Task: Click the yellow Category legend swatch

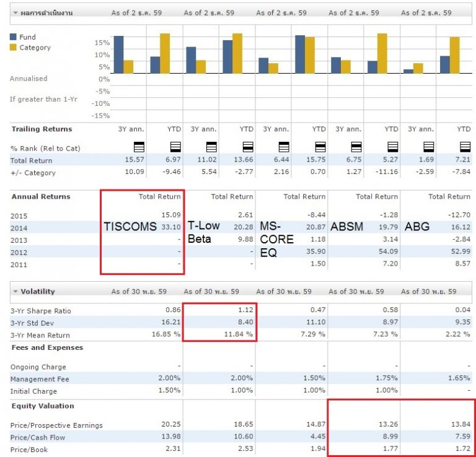Action: coord(13,48)
